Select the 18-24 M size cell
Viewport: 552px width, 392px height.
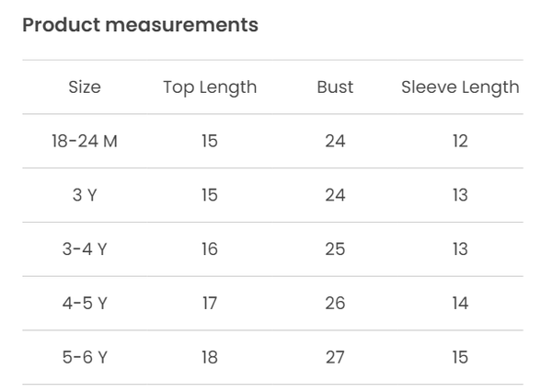point(85,141)
